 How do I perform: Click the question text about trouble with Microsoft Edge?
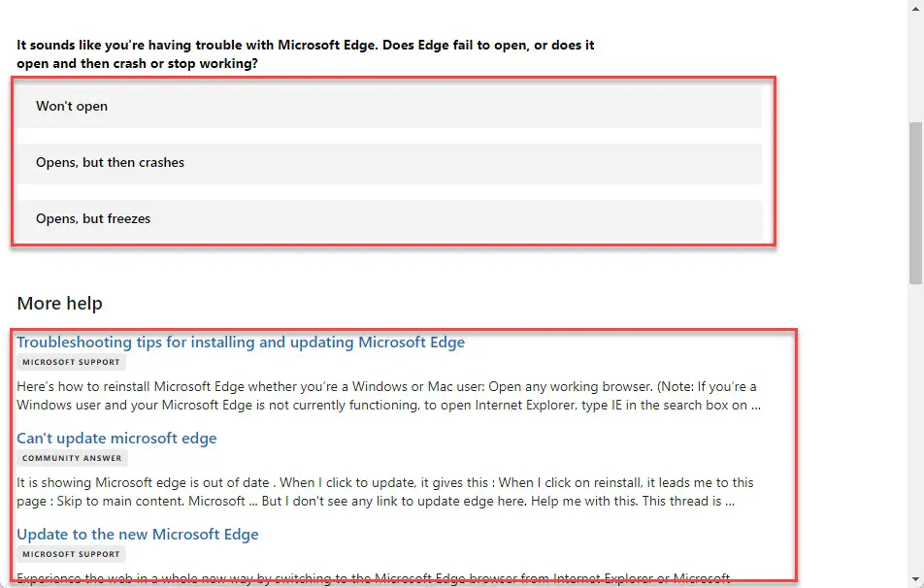pyautogui.click(x=305, y=54)
